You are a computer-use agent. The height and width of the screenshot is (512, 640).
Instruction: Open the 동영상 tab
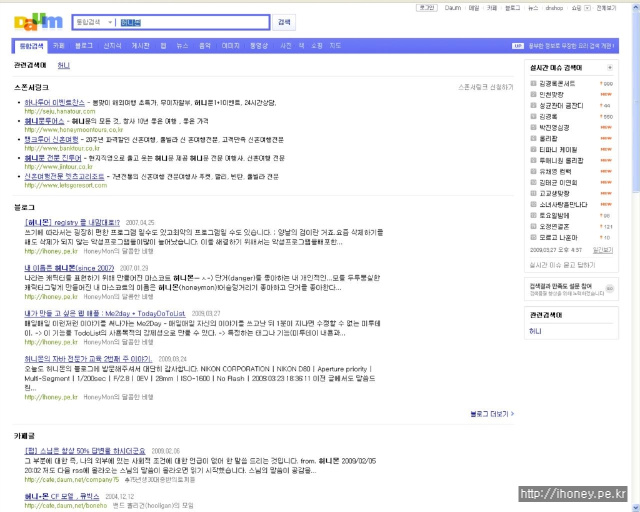pos(259,46)
